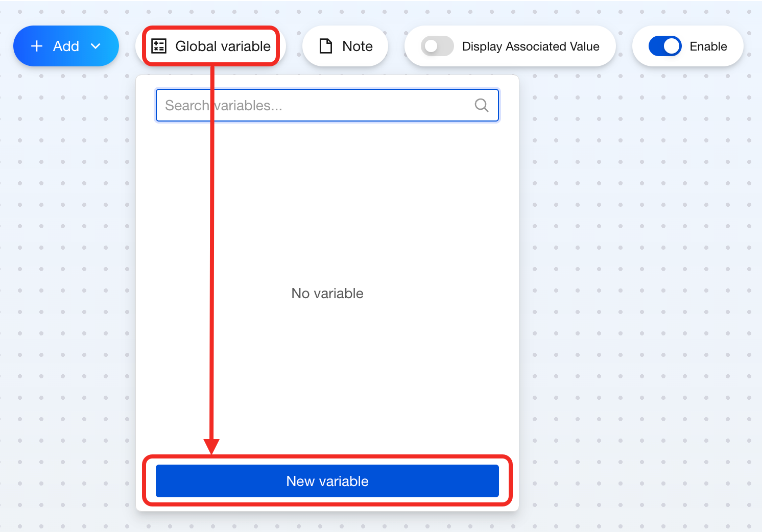Click the "Enable" label text
Viewport: 762px width, 532px height.
(708, 46)
